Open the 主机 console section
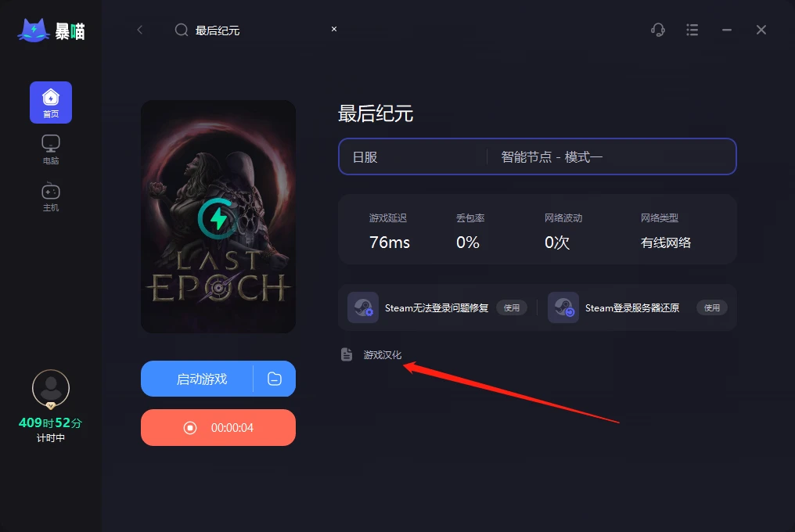The image size is (795, 532). pyautogui.click(x=51, y=197)
